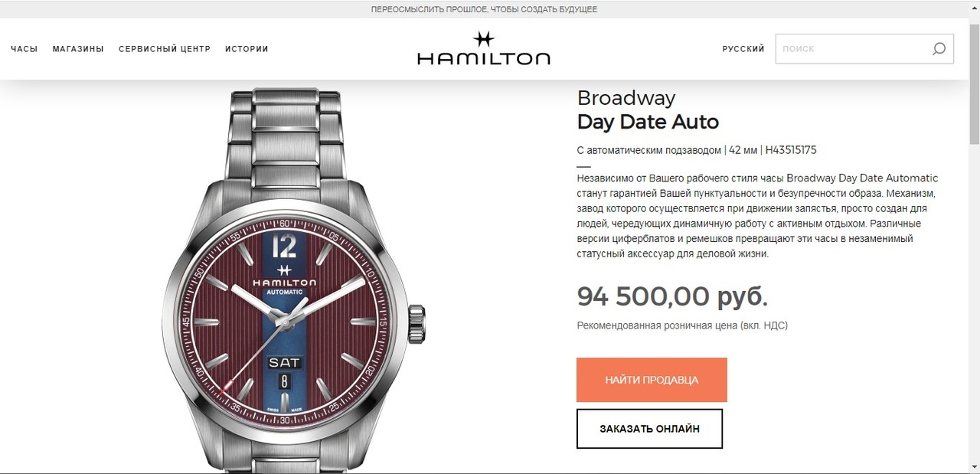
Task: Click the 94 500,00 руб. price
Action: pyautogui.click(x=672, y=296)
